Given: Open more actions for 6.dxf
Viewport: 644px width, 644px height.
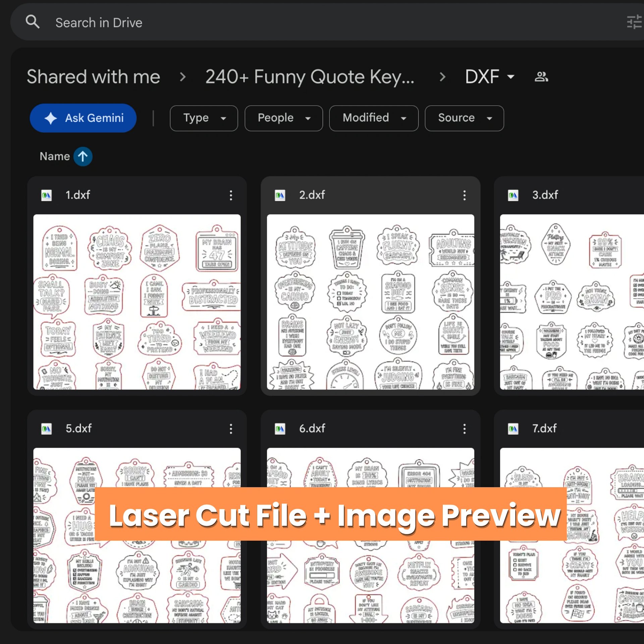Looking at the screenshot, I should (x=464, y=429).
